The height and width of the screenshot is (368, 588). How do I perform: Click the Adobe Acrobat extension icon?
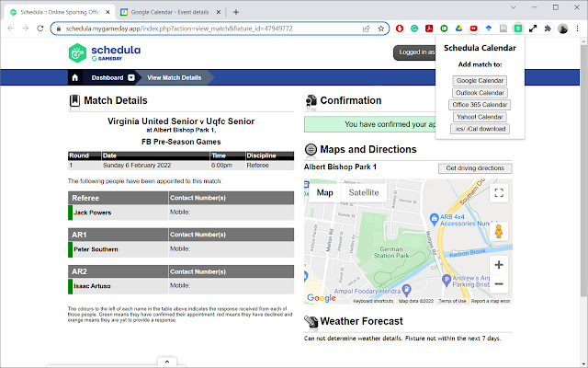click(x=429, y=29)
